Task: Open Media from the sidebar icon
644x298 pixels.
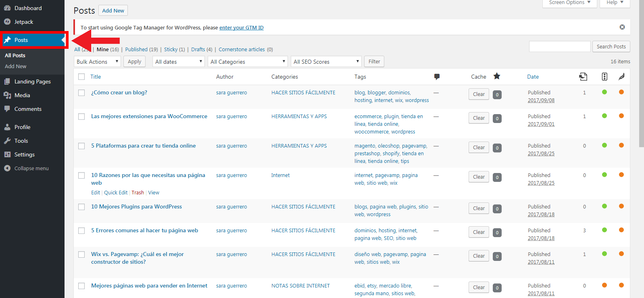Action: [7, 95]
